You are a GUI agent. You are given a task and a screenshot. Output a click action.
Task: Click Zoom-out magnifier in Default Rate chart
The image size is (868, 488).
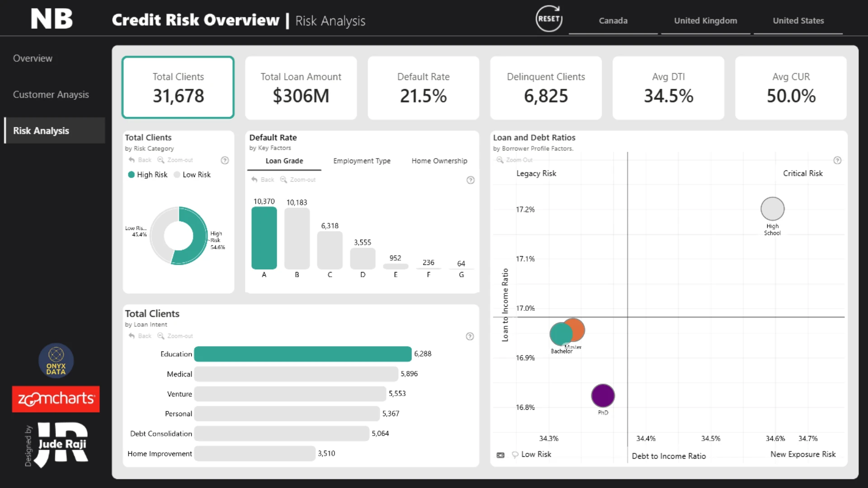[x=283, y=179]
